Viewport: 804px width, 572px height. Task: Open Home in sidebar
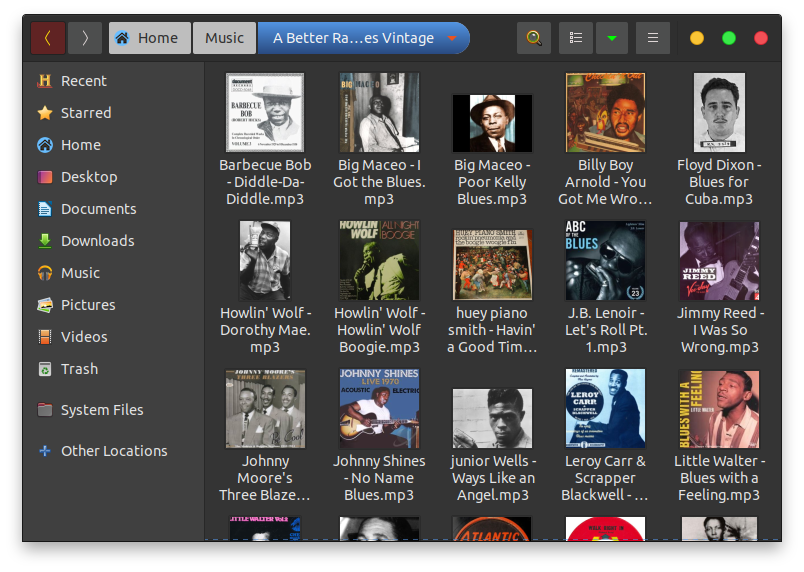click(x=113, y=145)
